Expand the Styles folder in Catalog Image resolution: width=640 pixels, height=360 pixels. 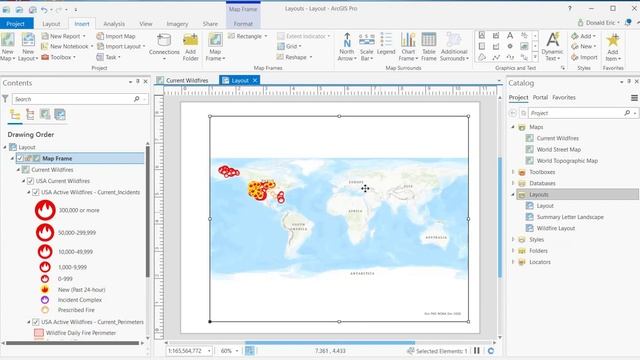513,239
